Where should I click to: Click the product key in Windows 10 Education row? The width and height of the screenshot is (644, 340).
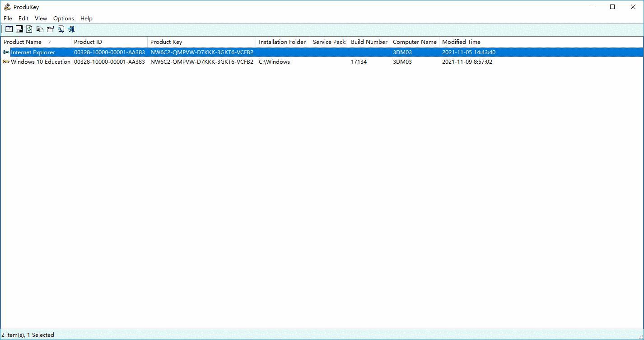(202, 62)
